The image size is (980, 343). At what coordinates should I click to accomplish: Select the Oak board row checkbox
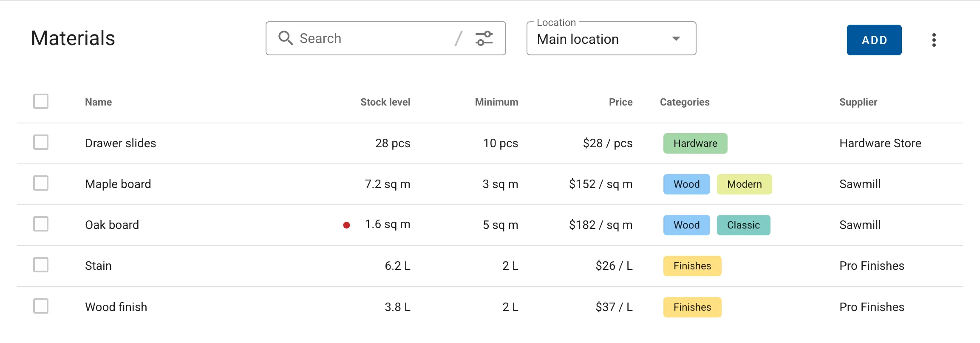coord(41,224)
